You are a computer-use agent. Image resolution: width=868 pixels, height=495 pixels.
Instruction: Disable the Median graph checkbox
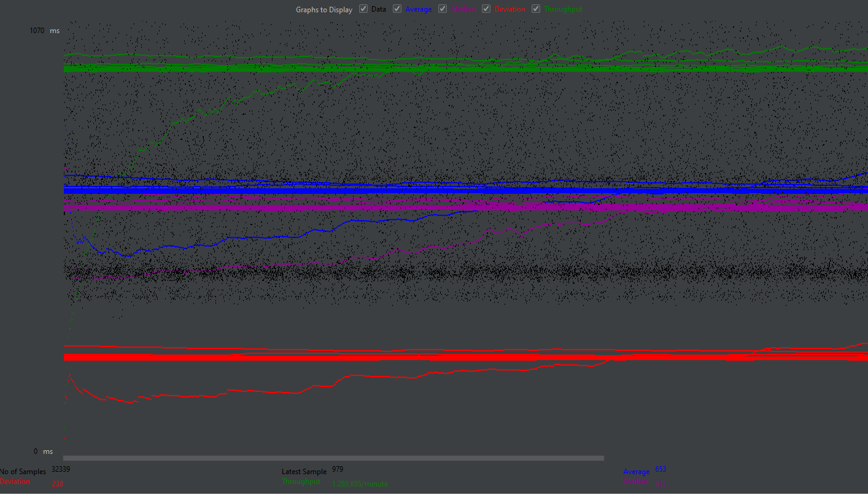click(443, 9)
